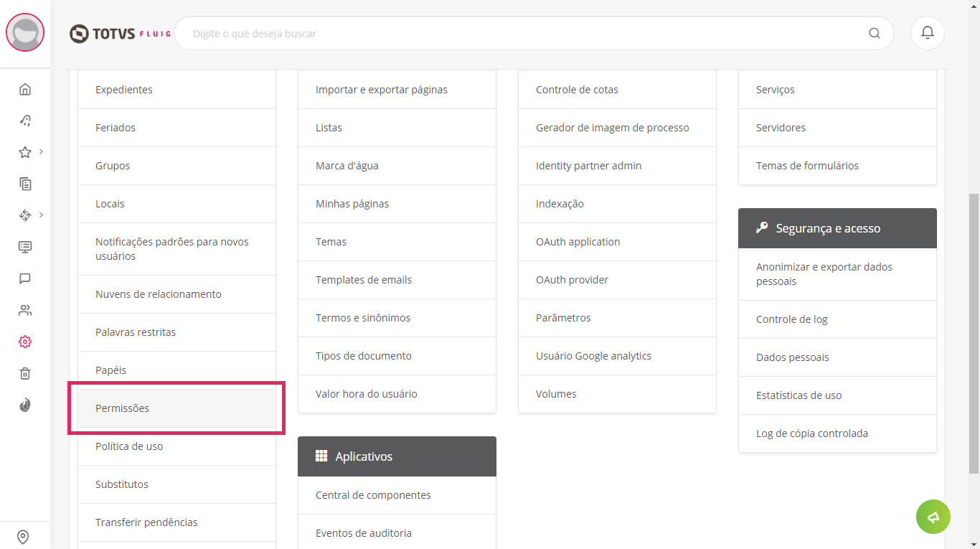The width and height of the screenshot is (980, 549).
Task: Expand the processes submenu arrow in sidebar
Action: tap(42, 215)
